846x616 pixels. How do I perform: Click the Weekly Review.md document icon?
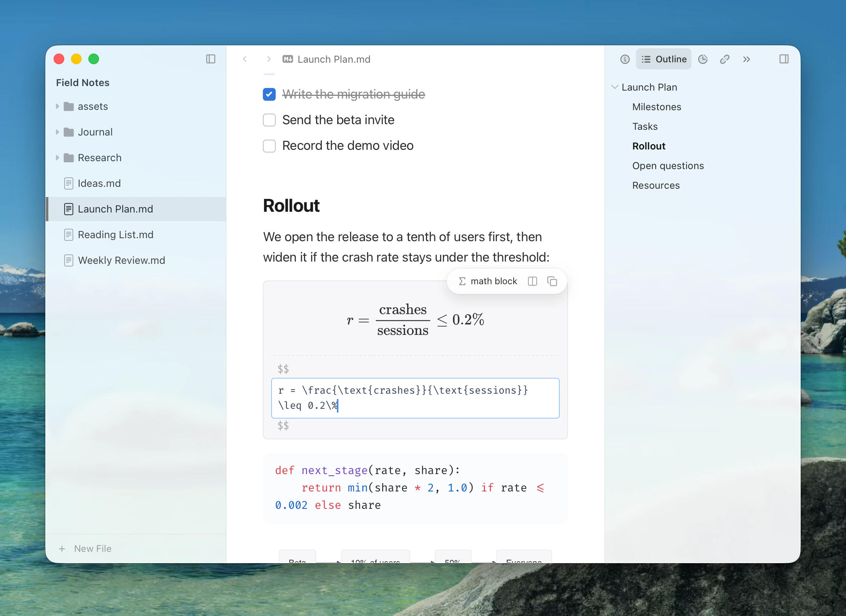tap(69, 260)
